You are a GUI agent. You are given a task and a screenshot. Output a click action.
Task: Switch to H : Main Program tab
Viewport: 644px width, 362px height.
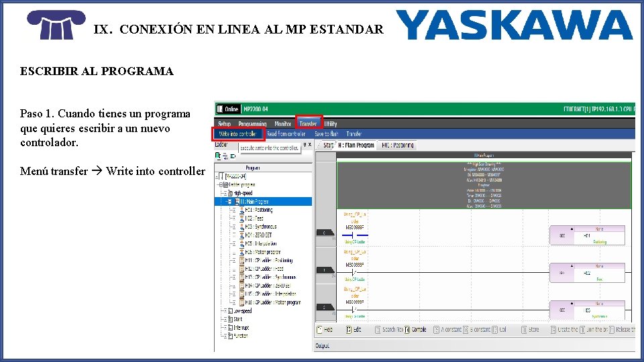[x=356, y=145]
